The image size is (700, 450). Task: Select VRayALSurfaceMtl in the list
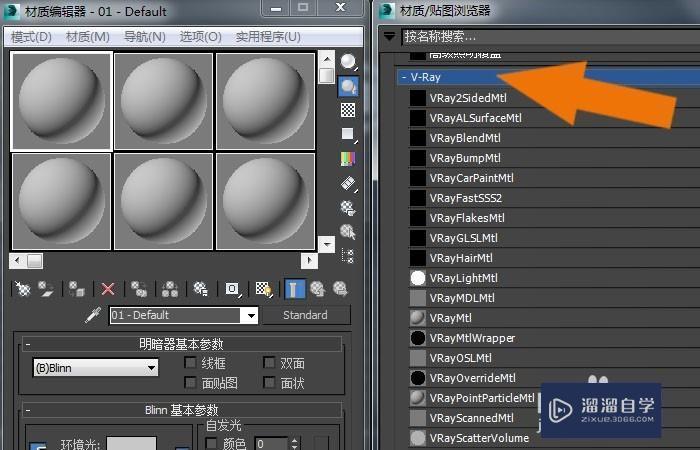pos(555,118)
